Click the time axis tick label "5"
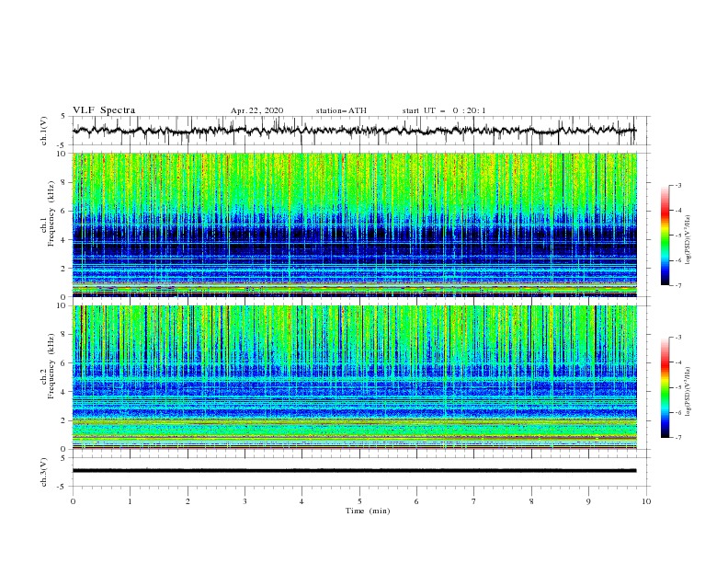This screenshot has height=563, width=728. (359, 501)
